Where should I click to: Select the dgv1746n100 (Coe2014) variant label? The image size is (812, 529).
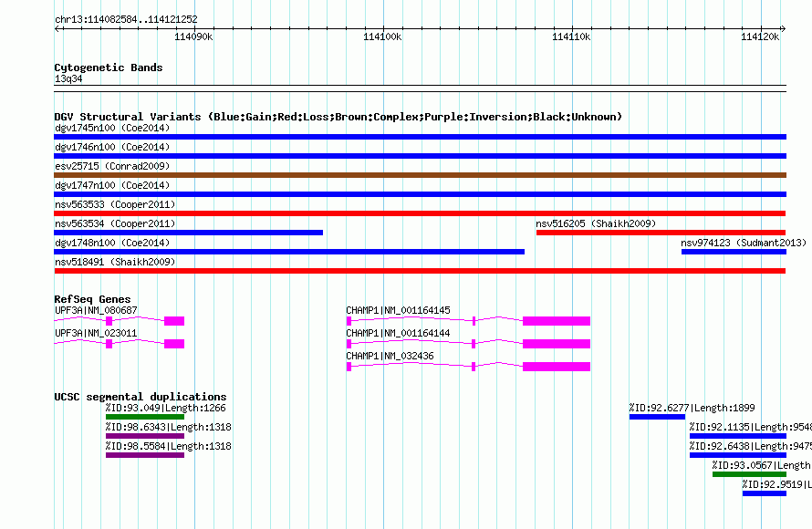[x=112, y=147]
